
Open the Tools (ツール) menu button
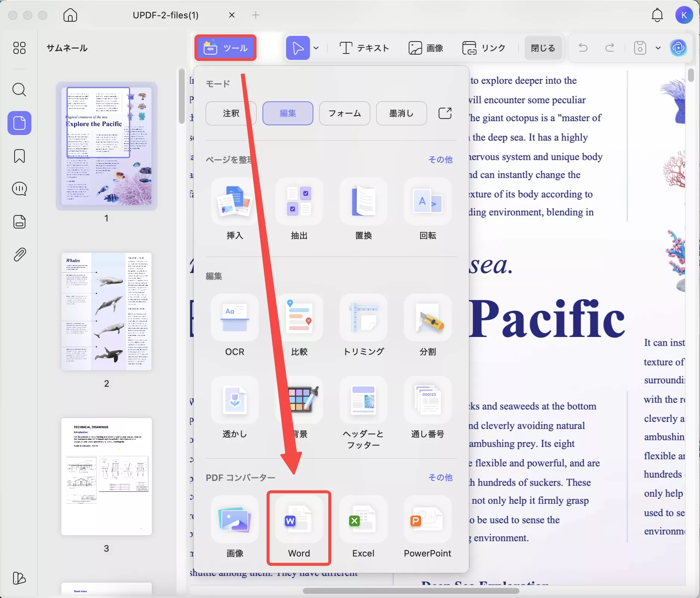[225, 48]
